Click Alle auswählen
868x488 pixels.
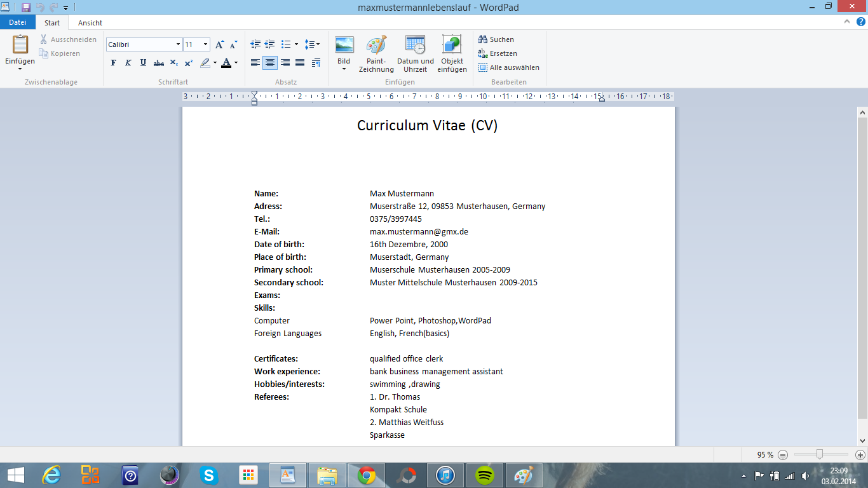pyautogui.click(x=513, y=67)
